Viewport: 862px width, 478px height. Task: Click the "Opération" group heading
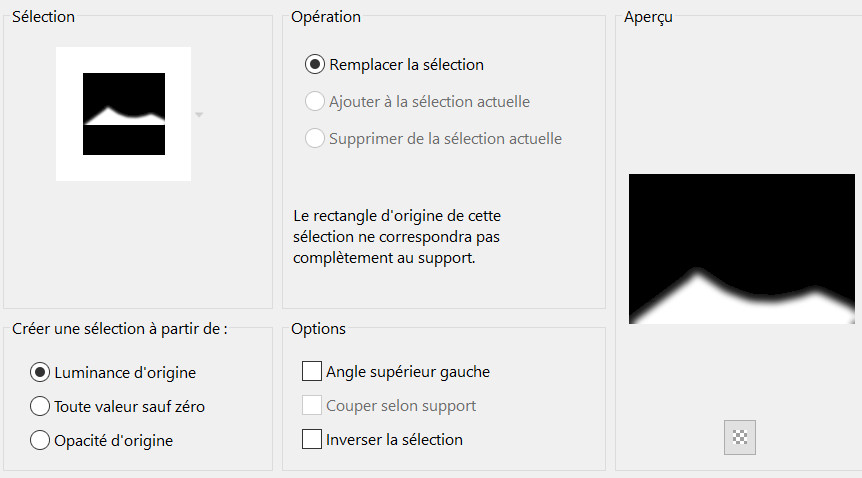pos(326,17)
